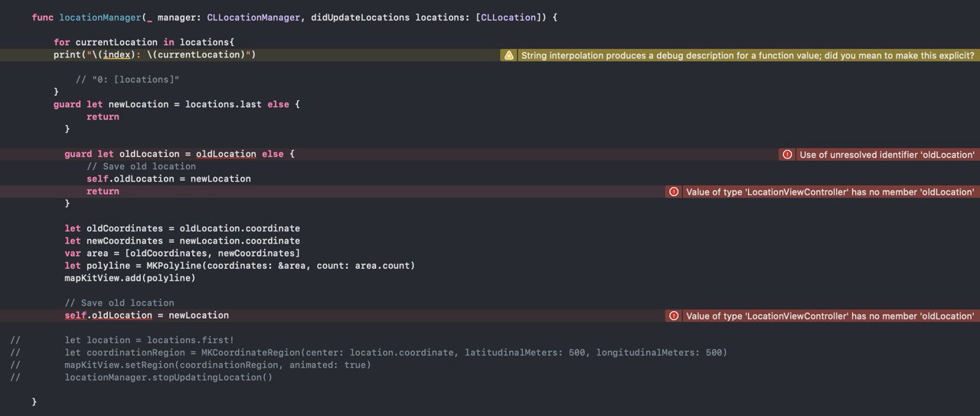Click error icon beside 'Use of unresolved identifier'
The image size is (980, 416).
tap(787, 155)
